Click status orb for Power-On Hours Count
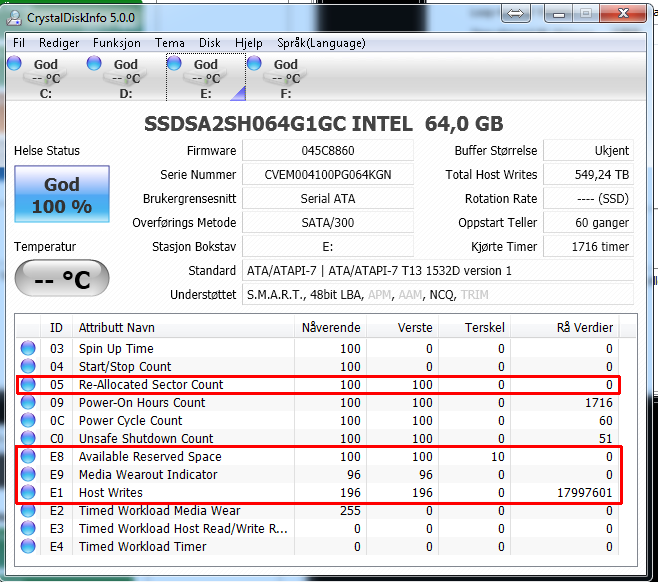Screen dimensions: 658x582 [28, 402]
